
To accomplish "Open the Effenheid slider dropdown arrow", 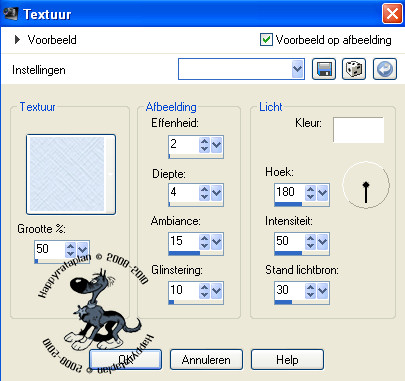I will (x=217, y=145).
